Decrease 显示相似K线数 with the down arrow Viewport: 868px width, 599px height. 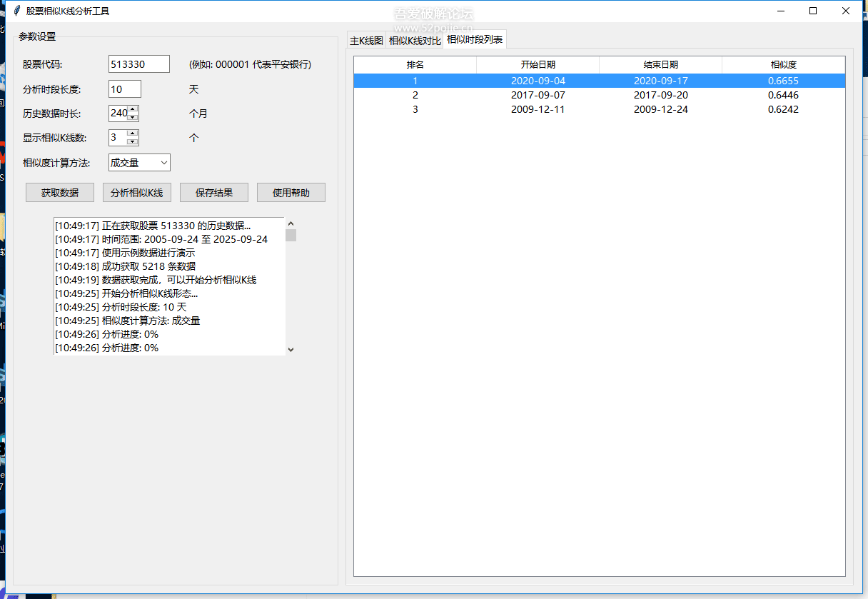click(133, 141)
